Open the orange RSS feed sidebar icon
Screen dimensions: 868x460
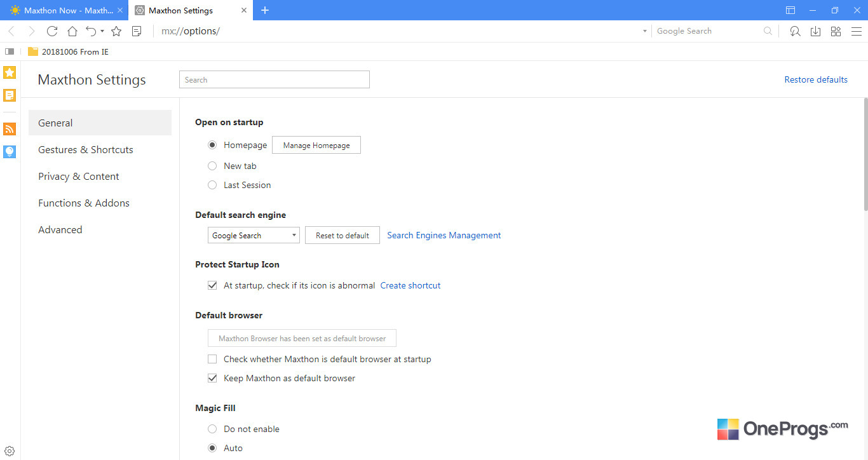point(10,129)
